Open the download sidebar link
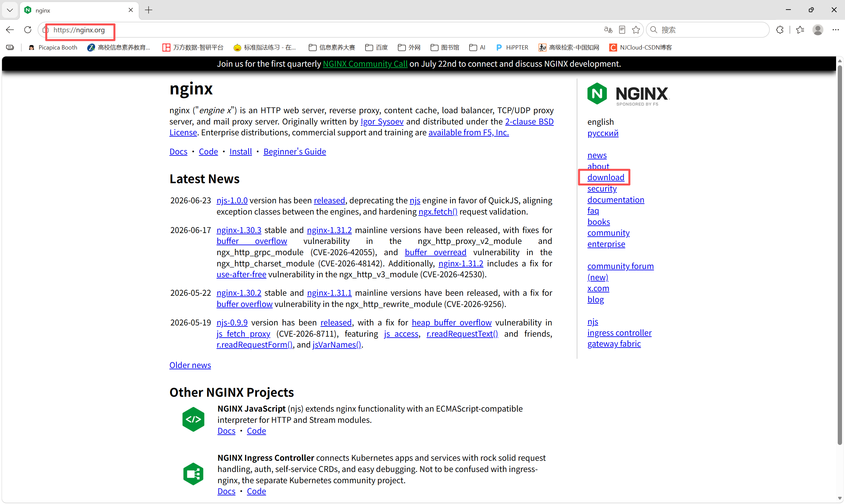The width and height of the screenshot is (845, 504). tap(606, 177)
